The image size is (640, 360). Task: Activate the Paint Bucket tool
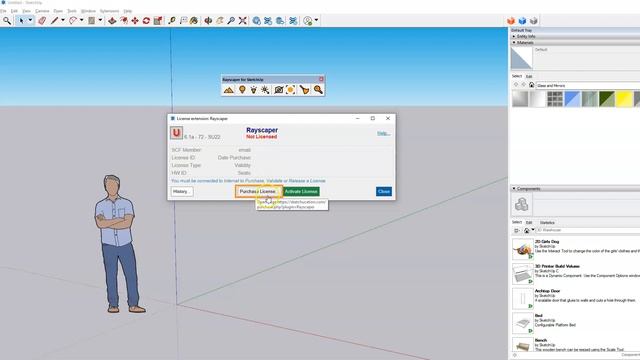click(194, 20)
